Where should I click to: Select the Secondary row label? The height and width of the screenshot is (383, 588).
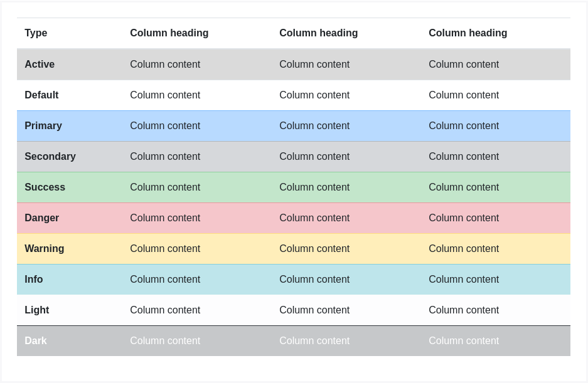coord(50,157)
